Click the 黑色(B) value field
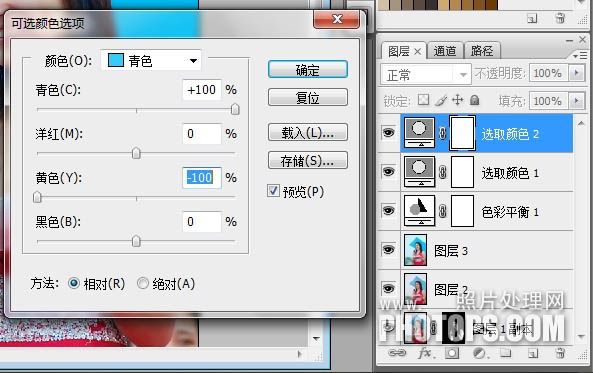The image size is (593, 373). pyautogui.click(x=202, y=221)
